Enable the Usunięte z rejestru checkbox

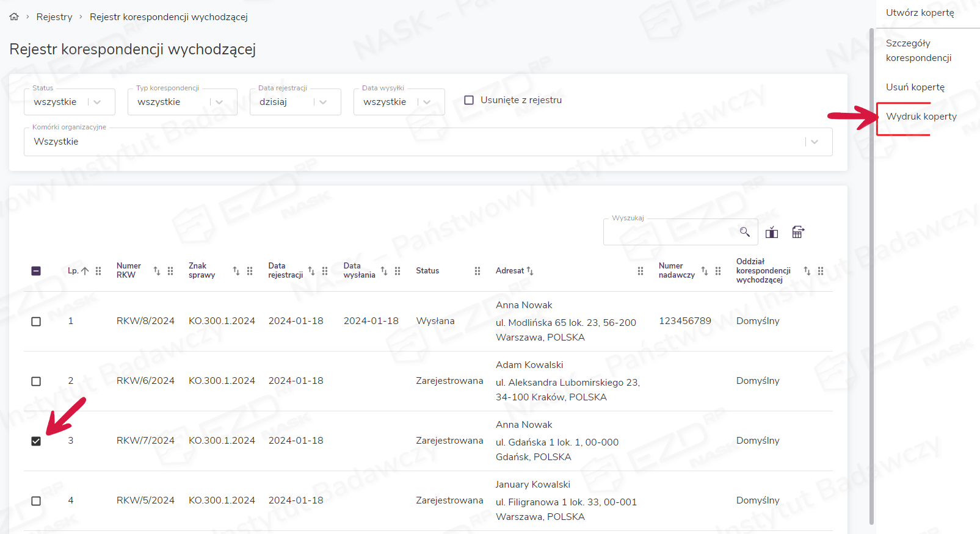pyautogui.click(x=469, y=100)
